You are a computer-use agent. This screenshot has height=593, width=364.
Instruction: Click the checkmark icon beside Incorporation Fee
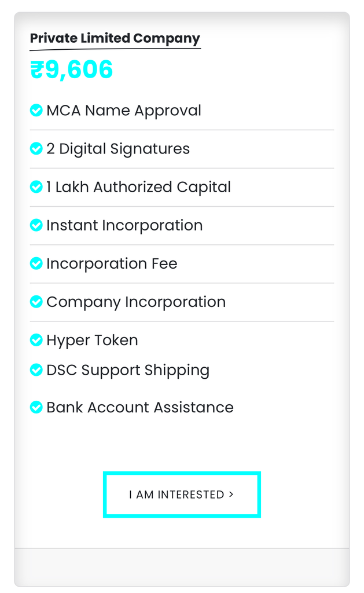tap(36, 263)
